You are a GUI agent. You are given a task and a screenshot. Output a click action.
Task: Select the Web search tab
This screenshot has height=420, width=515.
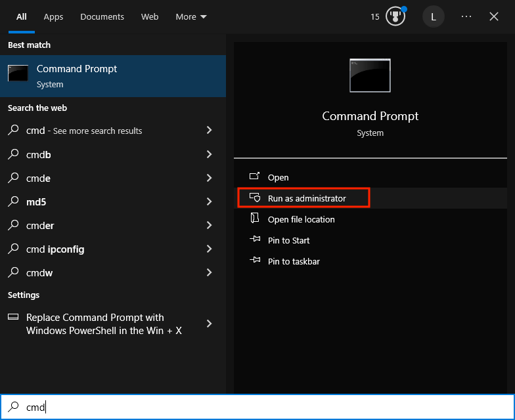pyautogui.click(x=150, y=17)
